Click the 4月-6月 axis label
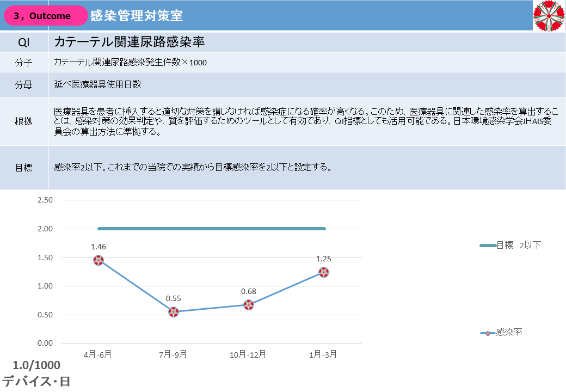Image resolution: width=566 pixels, height=392 pixels. pyautogui.click(x=98, y=354)
